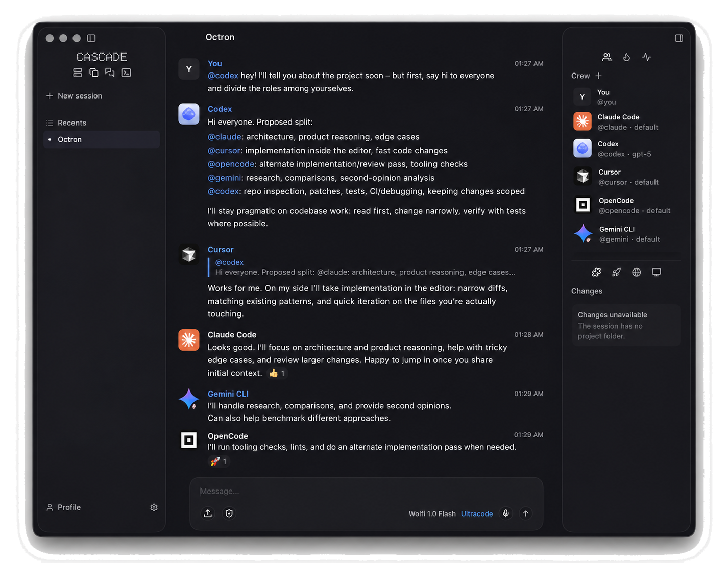Open the globe icon in right panel

tap(636, 272)
